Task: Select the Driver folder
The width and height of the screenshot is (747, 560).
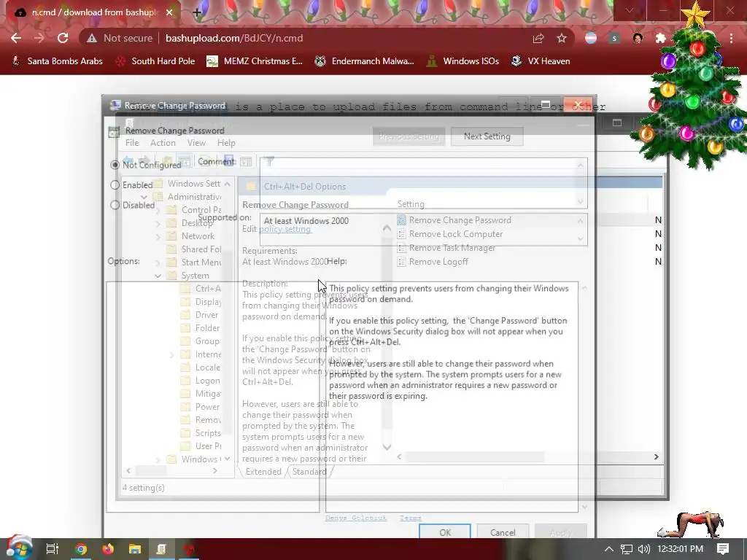Action: pyautogui.click(x=200, y=315)
